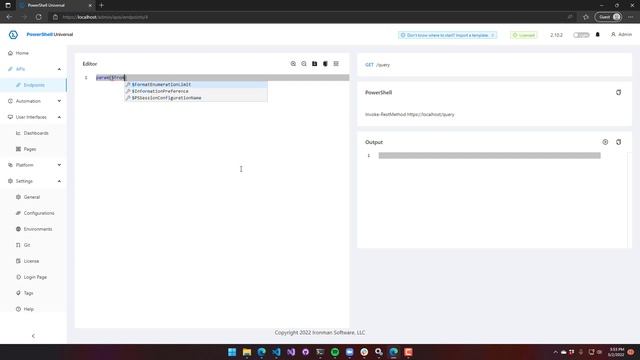Click the Licensed status badge
The image size is (640, 360).
coord(524,35)
